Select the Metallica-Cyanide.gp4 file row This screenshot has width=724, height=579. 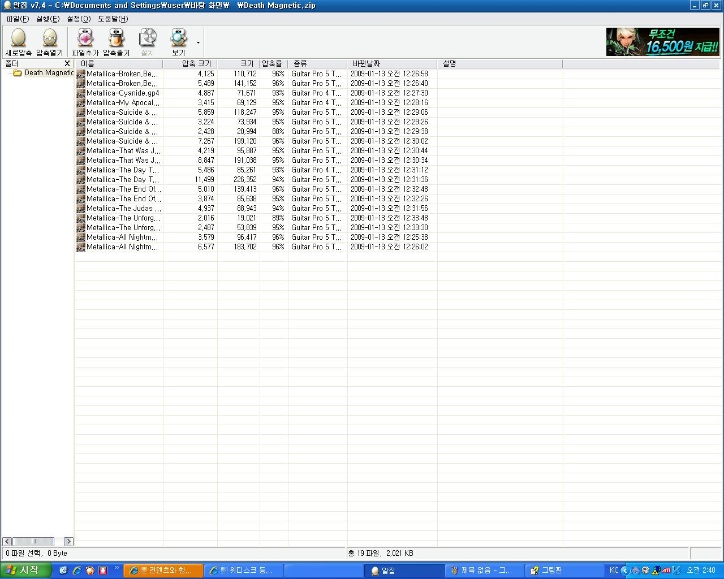256,93
